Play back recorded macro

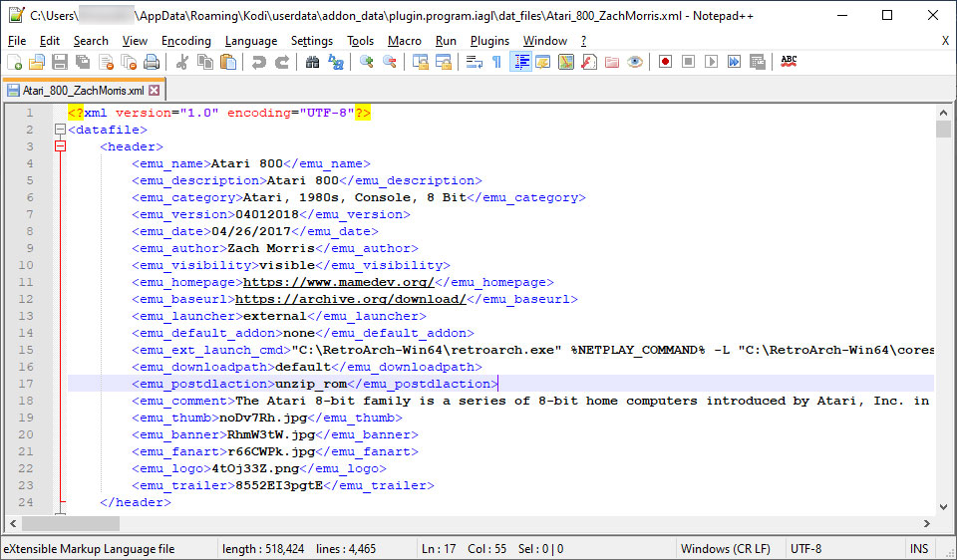click(x=712, y=62)
